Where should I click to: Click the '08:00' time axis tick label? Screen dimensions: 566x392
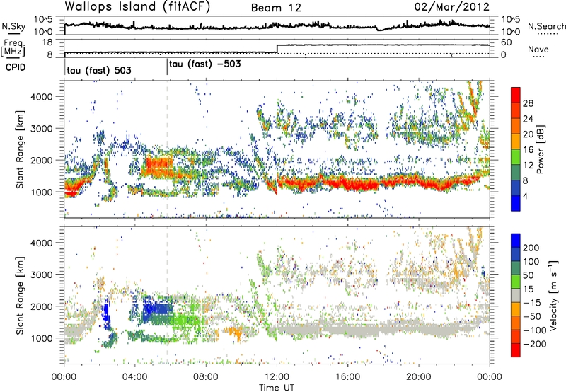pyautogui.click(x=206, y=377)
